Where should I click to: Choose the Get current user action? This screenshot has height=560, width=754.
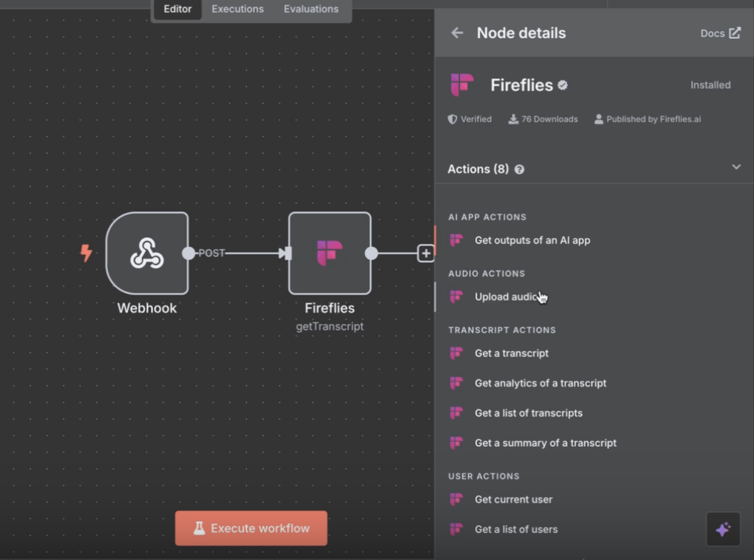coord(513,499)
